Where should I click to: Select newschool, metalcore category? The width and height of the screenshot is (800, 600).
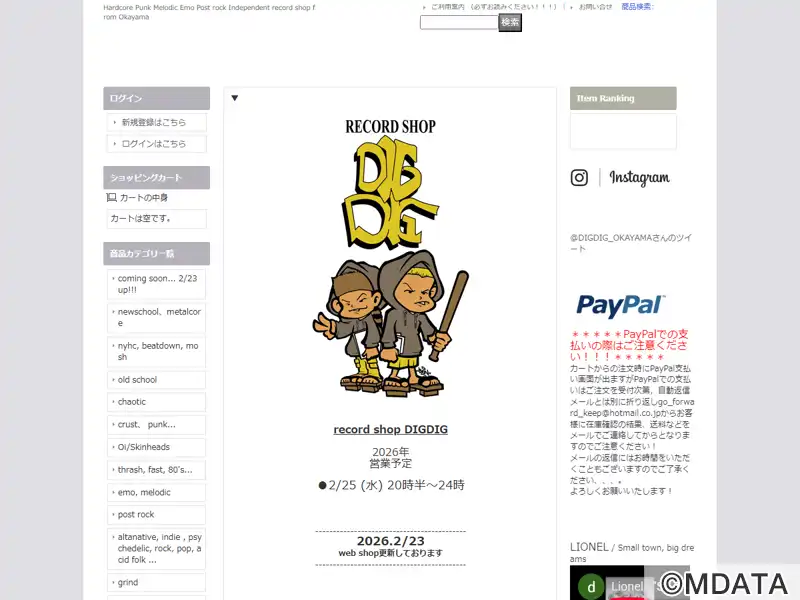157,317
